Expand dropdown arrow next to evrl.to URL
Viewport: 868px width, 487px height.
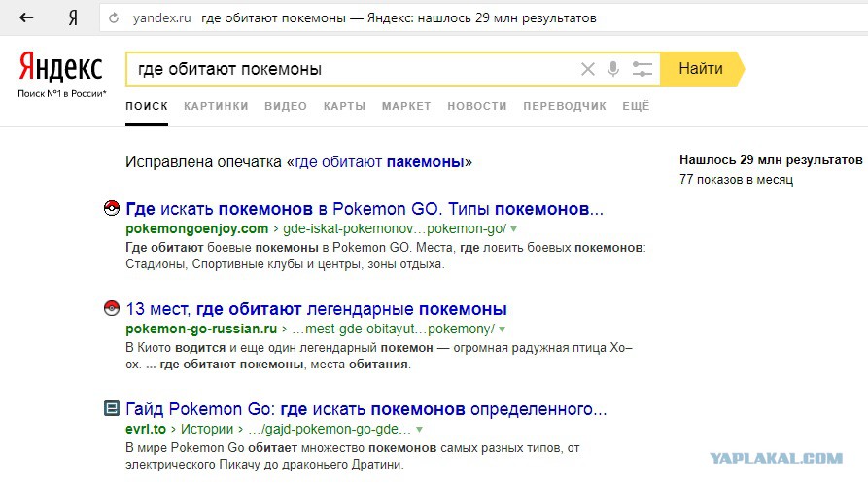[x=420, y=430]
